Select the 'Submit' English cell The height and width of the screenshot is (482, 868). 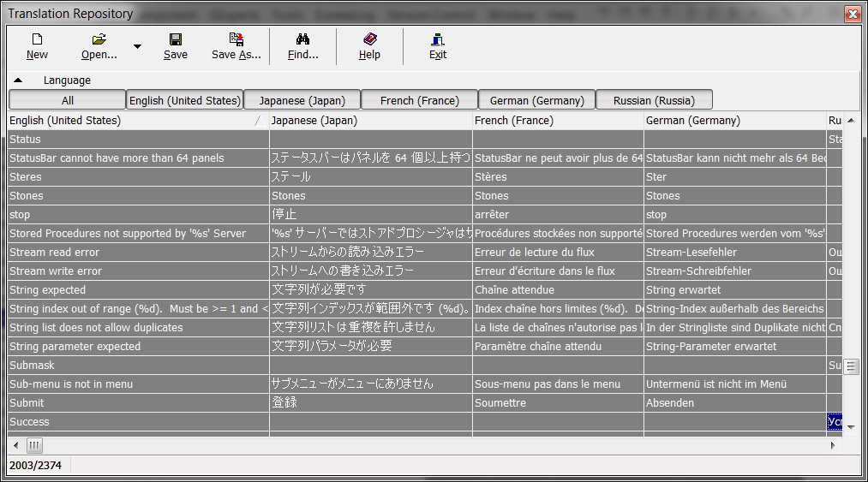point(139,403)
